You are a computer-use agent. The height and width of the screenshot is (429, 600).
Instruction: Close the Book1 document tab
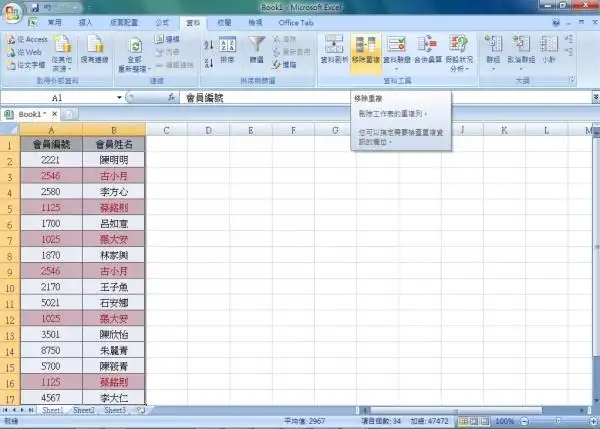point(54,114)
